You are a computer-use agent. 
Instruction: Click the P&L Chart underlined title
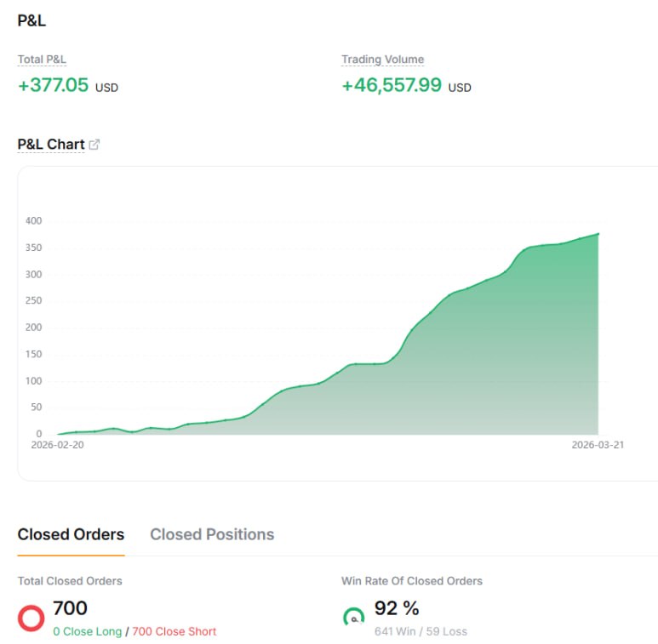[x=50, y=145]
